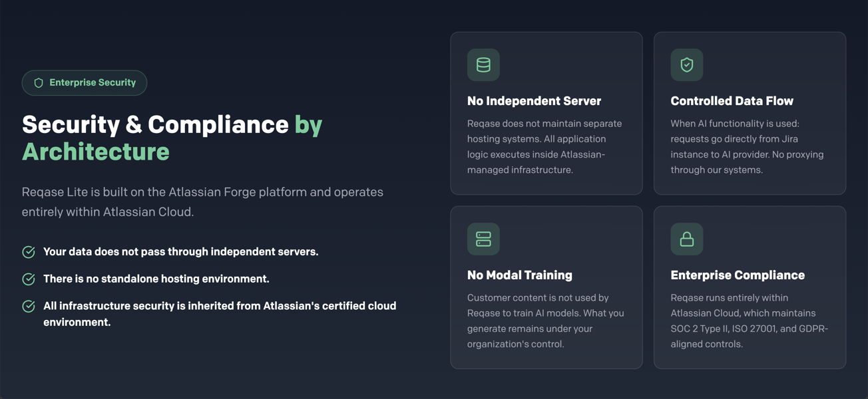868x399 pixels.
Task: Select the 'Enterprise Compliance' card heading
Action: [737, 275]
